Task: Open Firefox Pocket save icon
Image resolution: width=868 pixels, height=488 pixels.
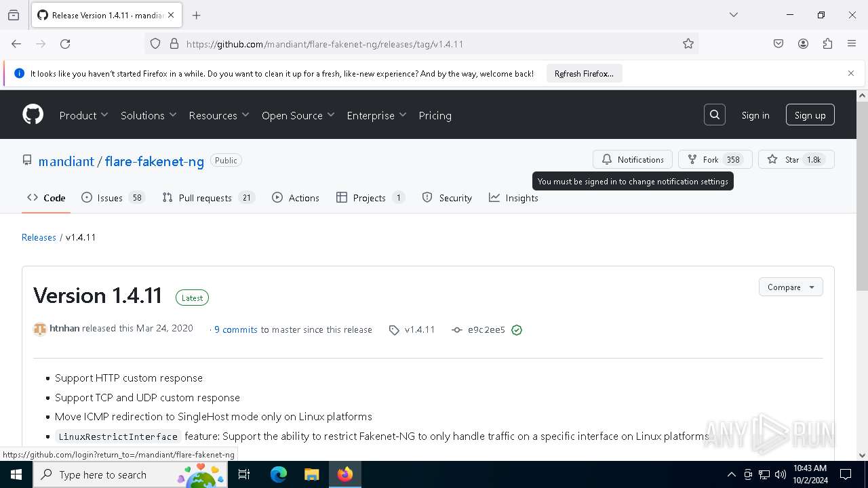Action: pos(778,44)
